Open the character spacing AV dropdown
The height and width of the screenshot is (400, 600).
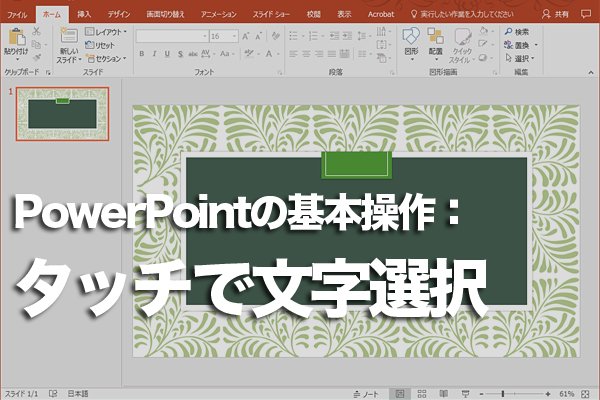[208, 54]
